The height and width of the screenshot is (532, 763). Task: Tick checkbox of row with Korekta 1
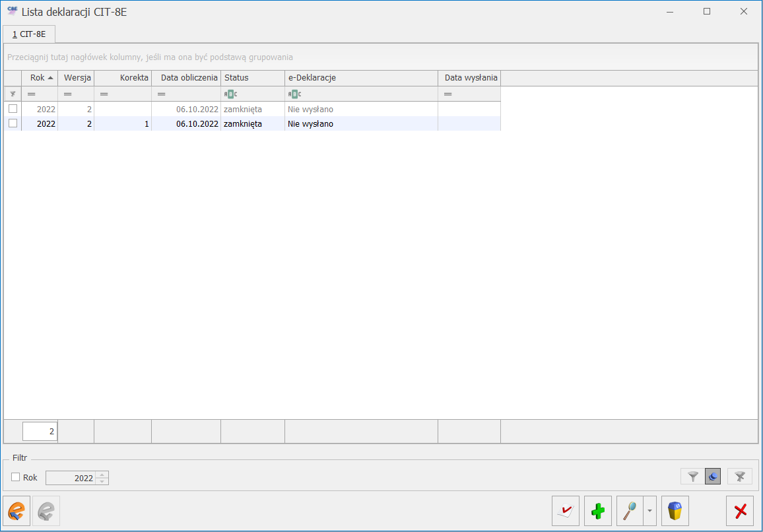[13, 123]
